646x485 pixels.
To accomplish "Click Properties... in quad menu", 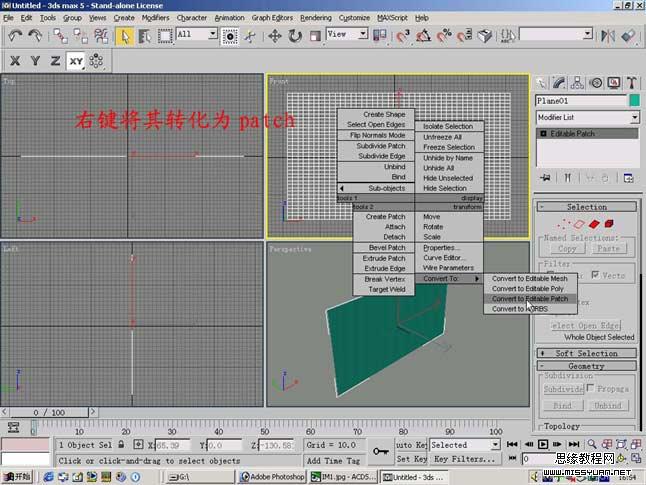I will [441, 248].
